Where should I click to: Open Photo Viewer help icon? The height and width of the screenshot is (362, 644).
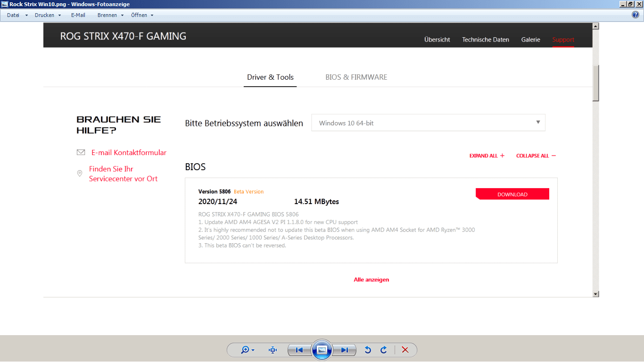[x=635, y=15]
